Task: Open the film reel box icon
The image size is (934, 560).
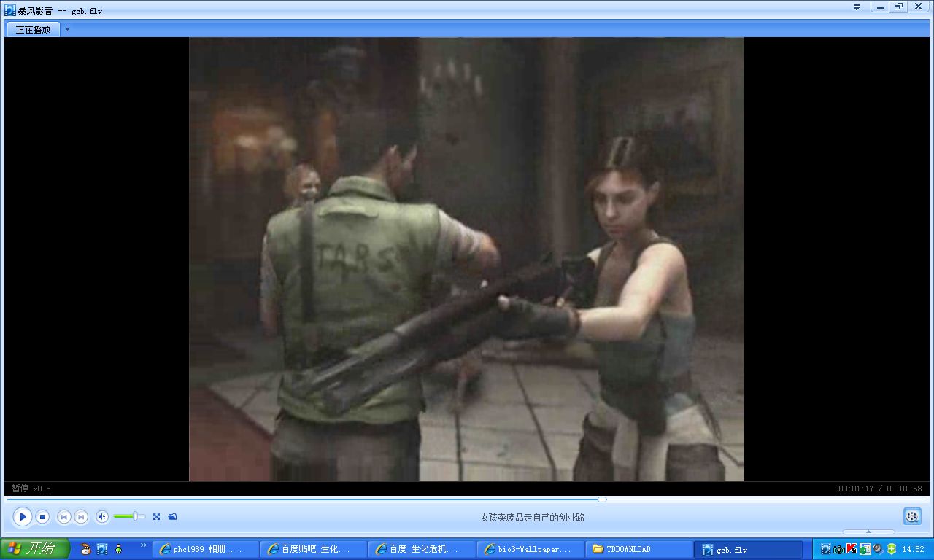Action: (912, 517)
